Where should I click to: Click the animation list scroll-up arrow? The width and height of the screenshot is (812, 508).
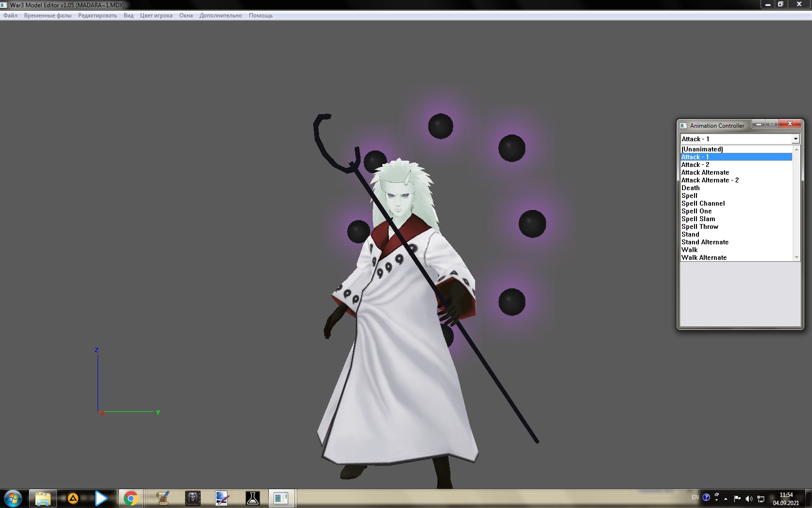pyautogui.click(x=797, y=149)
